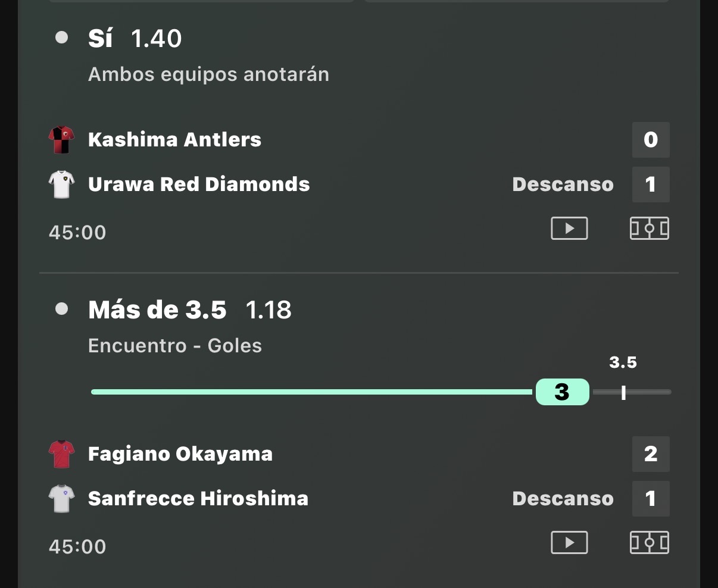Open the Sanfrecce Hiroshima team name
This screenshot has width=718, height=588.
(x=198, y=499)
